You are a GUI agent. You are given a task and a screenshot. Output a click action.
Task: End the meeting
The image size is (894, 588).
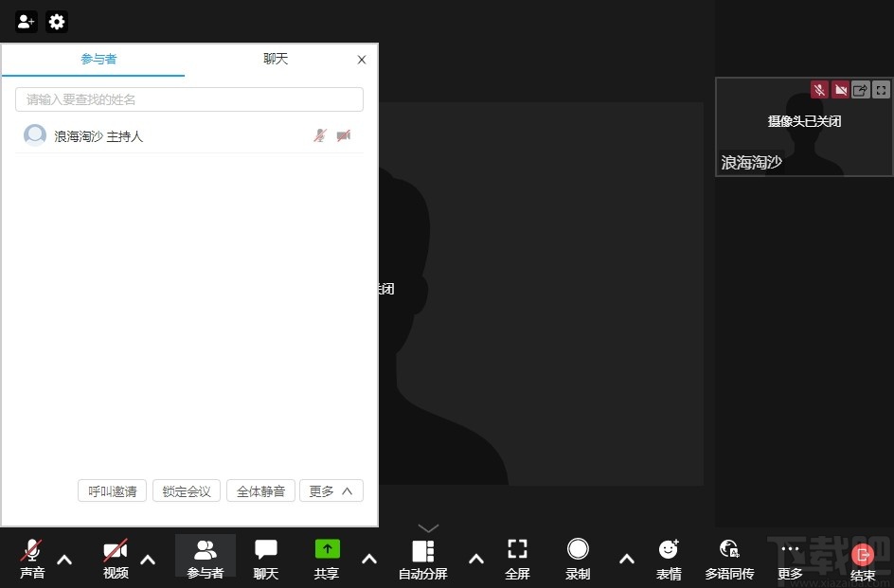pos(862,559)
